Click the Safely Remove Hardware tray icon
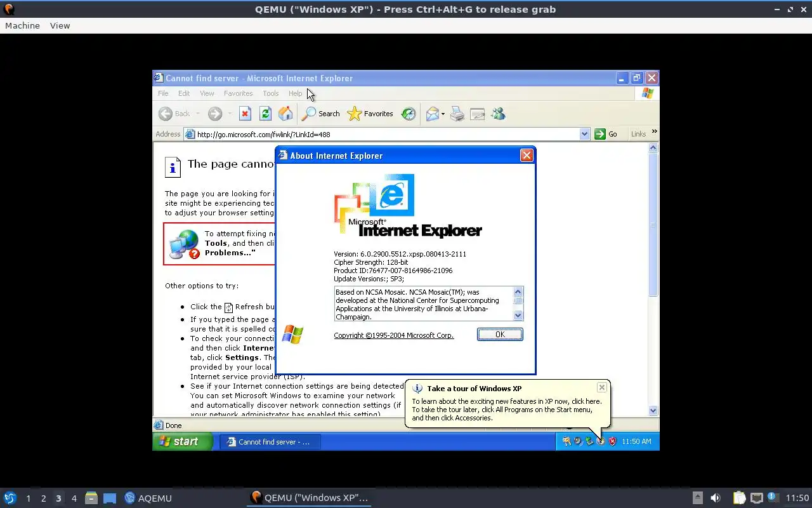812x508 pixels. click(x=589, y=441)
